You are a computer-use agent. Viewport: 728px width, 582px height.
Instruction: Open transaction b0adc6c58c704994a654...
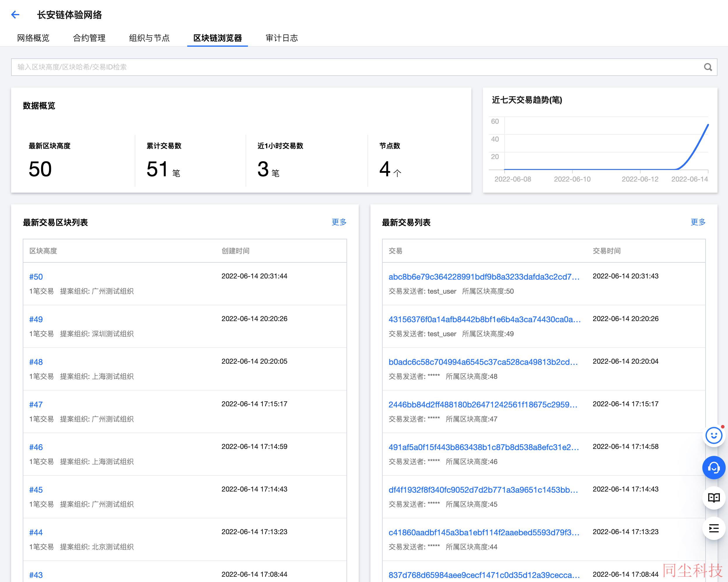483,362
